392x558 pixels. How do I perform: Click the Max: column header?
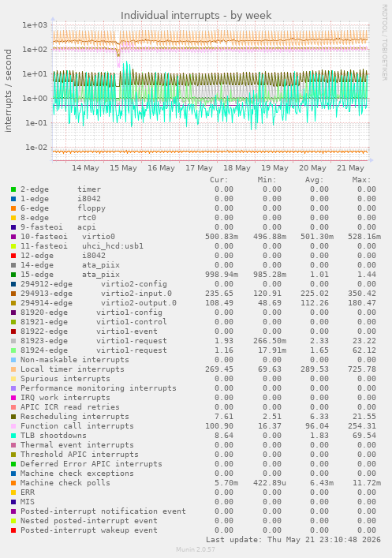(x=361, y=180)
